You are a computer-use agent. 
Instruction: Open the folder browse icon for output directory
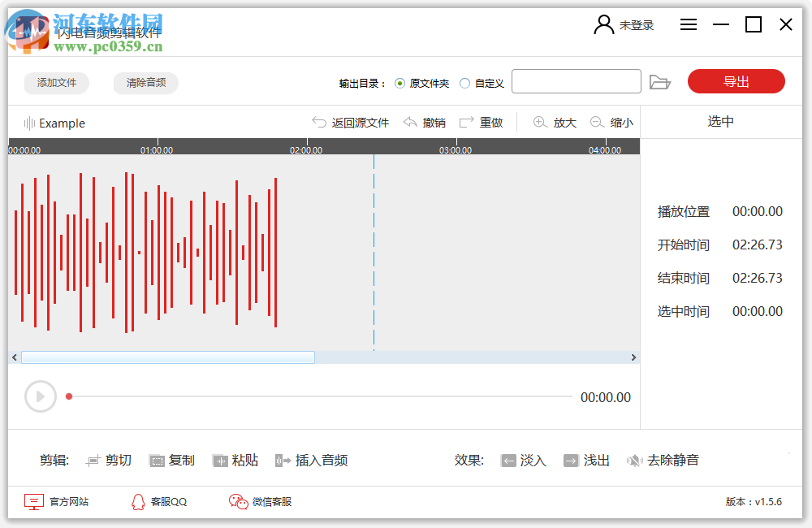(660, 81)
